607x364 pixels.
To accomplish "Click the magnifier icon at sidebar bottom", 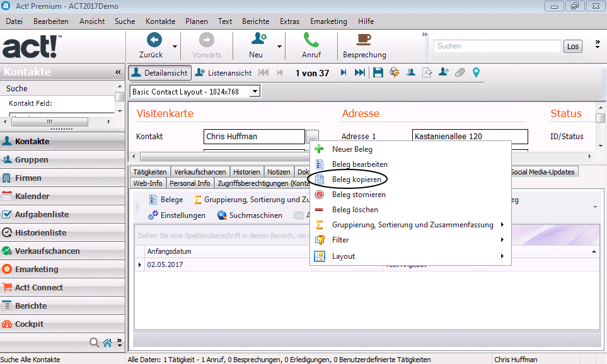I will (x=94, y=343).
